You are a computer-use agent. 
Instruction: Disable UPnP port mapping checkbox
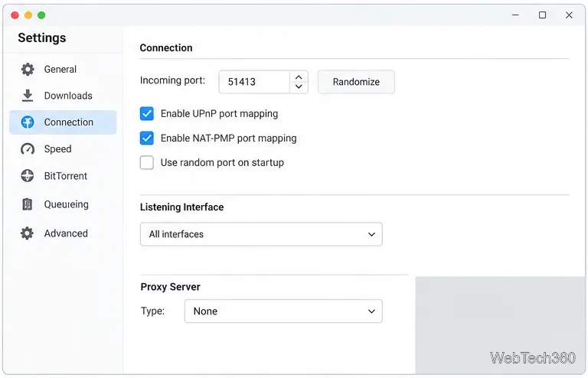(147, 113)
